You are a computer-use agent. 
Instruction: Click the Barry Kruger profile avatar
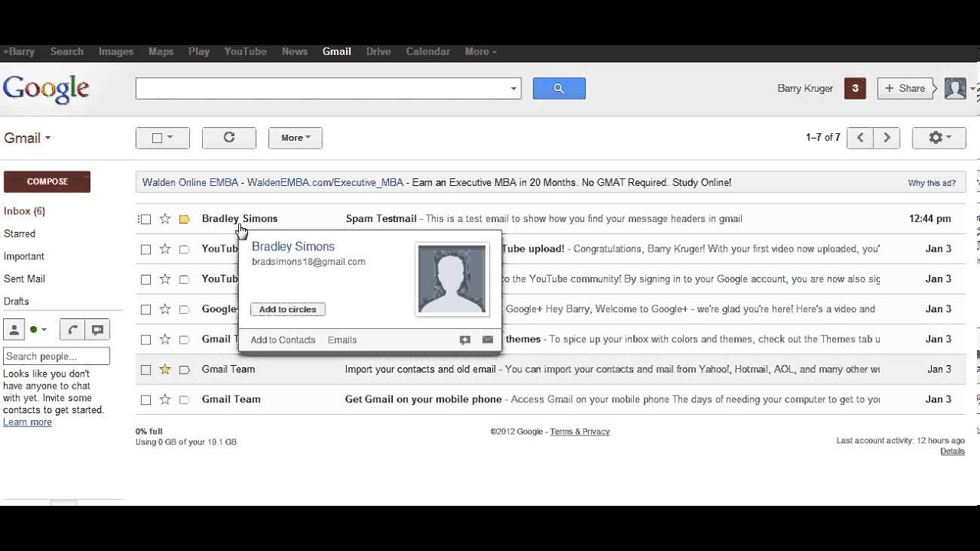(x=955, y=88)
